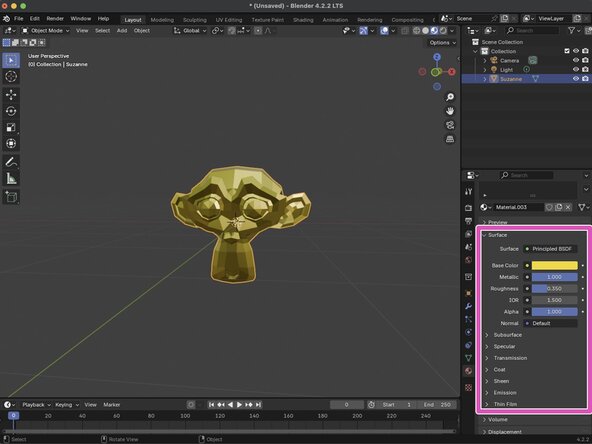Open the viewport Add menu
The width and height of the screenshot is (592, 444).
[x=122, y=31]
